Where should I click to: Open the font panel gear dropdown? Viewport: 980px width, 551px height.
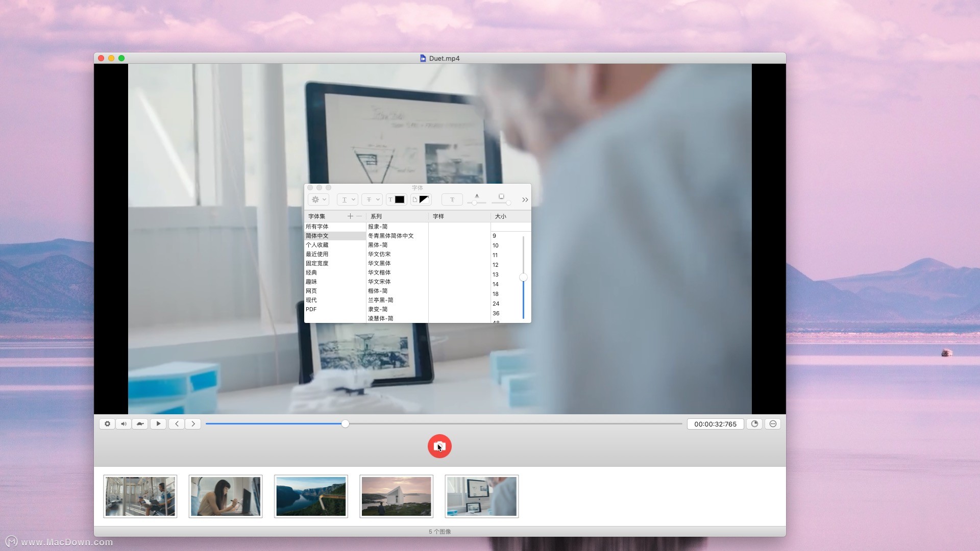pyautogui.click(x=318, y=199)
